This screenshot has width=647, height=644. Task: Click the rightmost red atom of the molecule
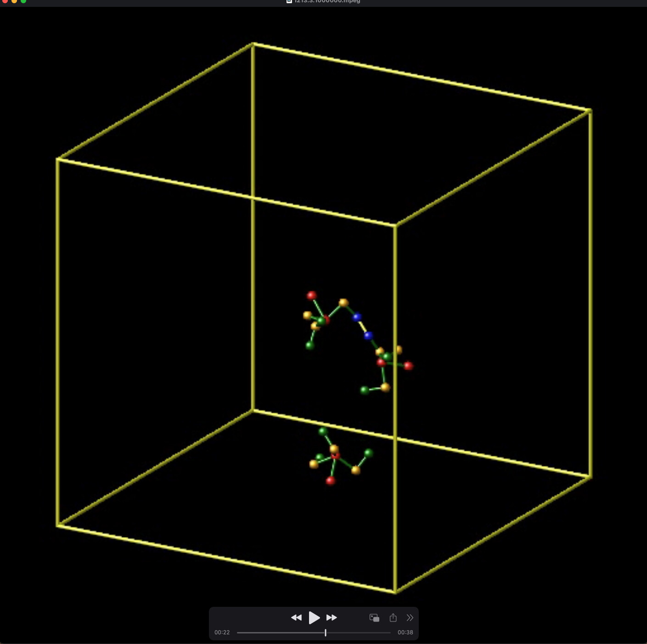click(408, 366)
